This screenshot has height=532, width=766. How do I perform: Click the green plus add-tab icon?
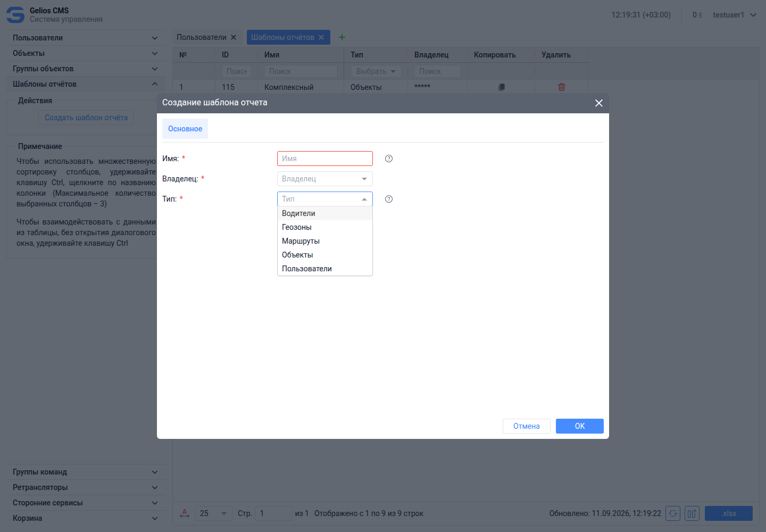point(342,37)
